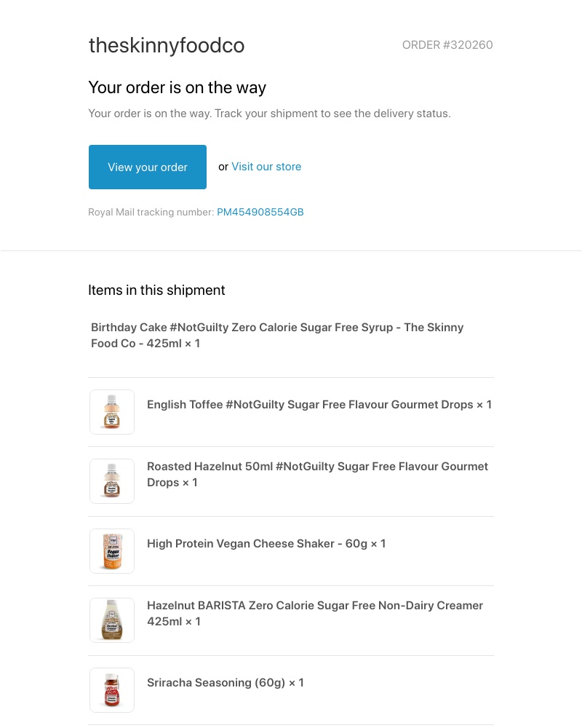Track shipment via PM454908554GB tracking number
The height and width of the screenshot is (728, 582).
(x=260, y=212)
